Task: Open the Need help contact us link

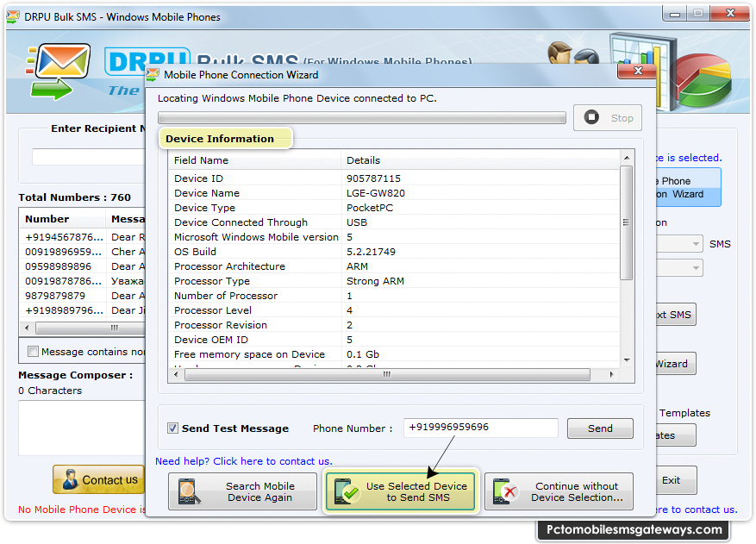Action: tap(243, 461)
